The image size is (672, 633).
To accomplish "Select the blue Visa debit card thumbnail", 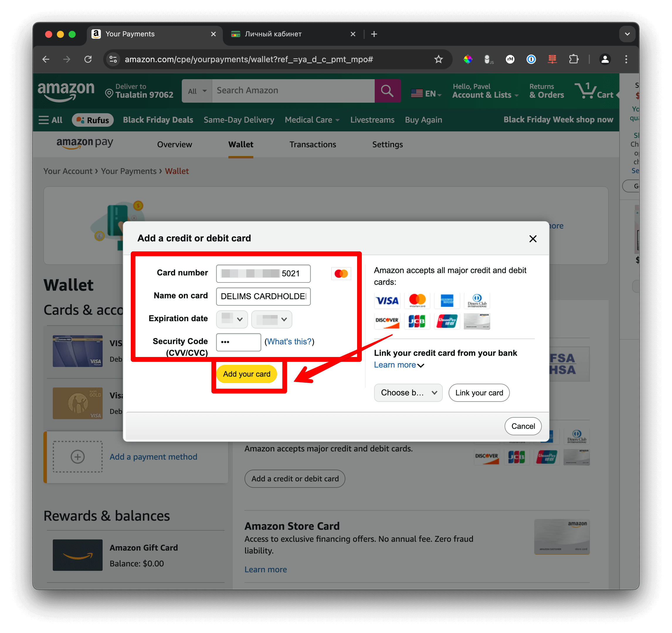I will tap(78, 351).
